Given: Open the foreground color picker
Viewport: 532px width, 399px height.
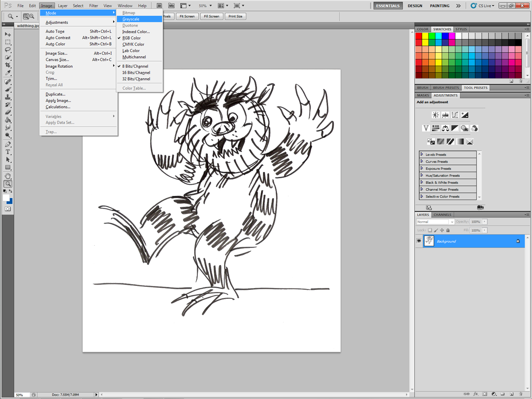Looking at the screenshot, I should tap(6, 198).
